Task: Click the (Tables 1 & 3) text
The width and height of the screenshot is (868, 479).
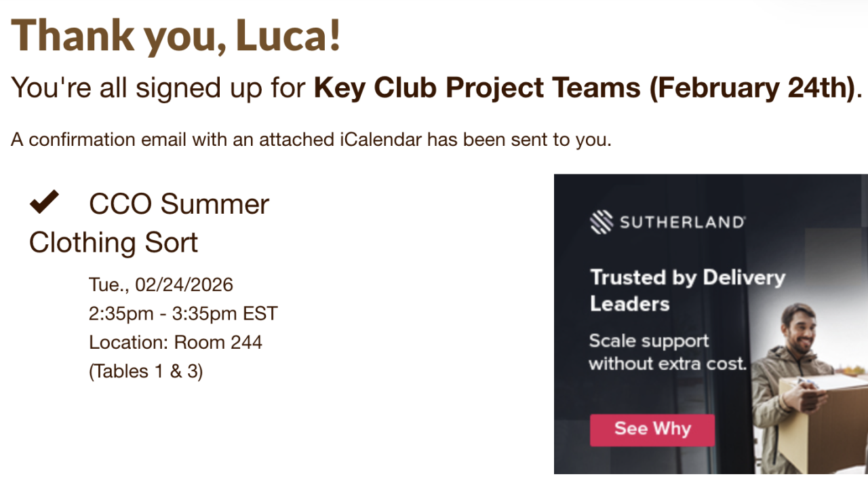Action: click(x=146, y=371)
